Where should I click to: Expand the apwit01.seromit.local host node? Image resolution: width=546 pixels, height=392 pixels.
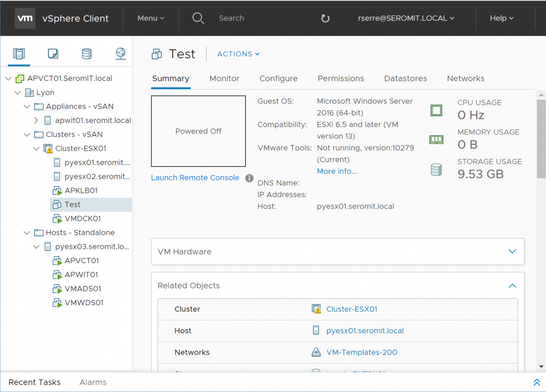pyautogui.click(x=36, y=120)
